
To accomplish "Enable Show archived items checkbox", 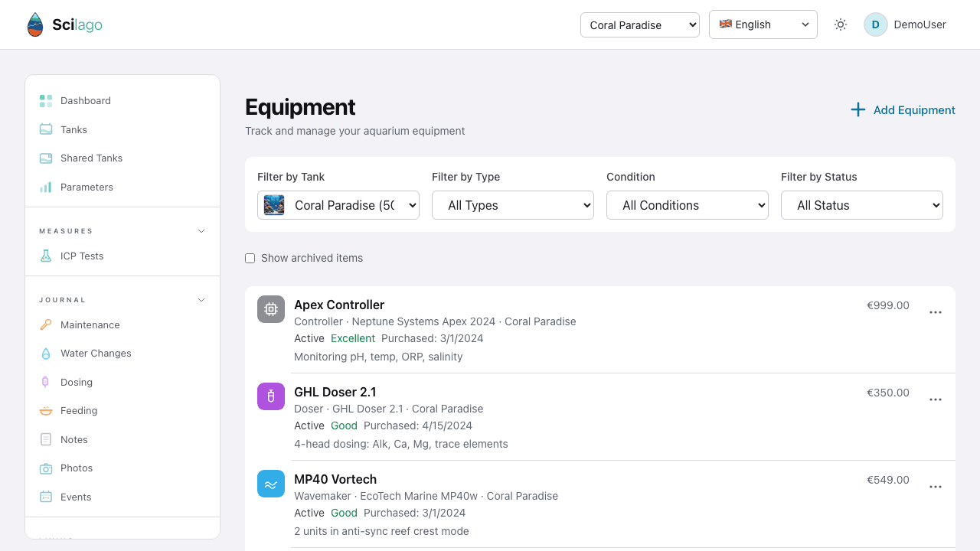I will [250, 259].
